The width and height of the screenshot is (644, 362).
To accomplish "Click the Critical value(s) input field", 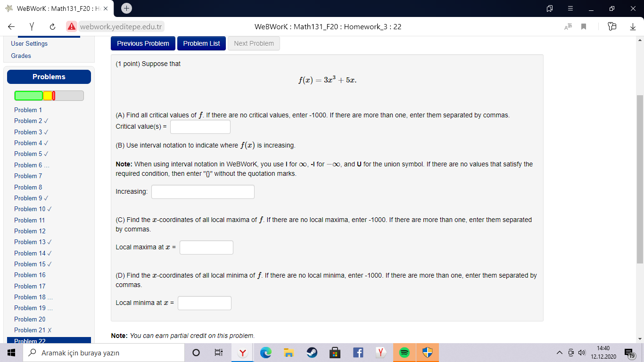I will click(200, 127).
